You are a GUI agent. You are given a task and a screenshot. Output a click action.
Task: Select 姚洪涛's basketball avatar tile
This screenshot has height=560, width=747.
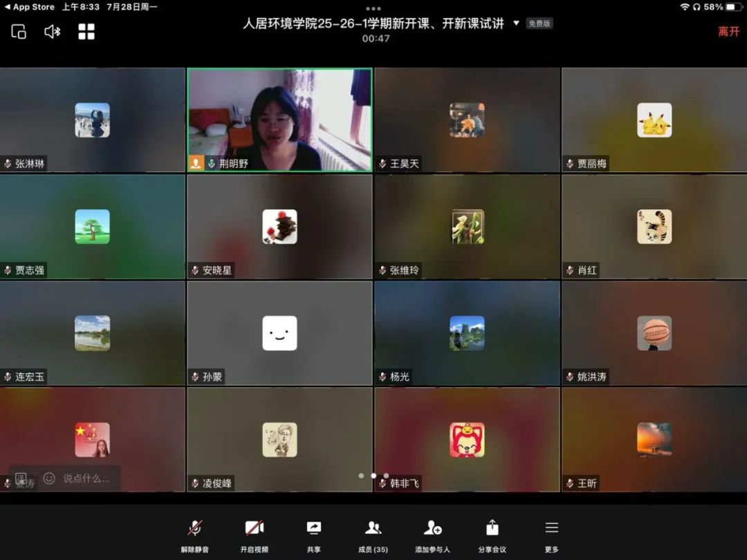(x=654, y=333)
